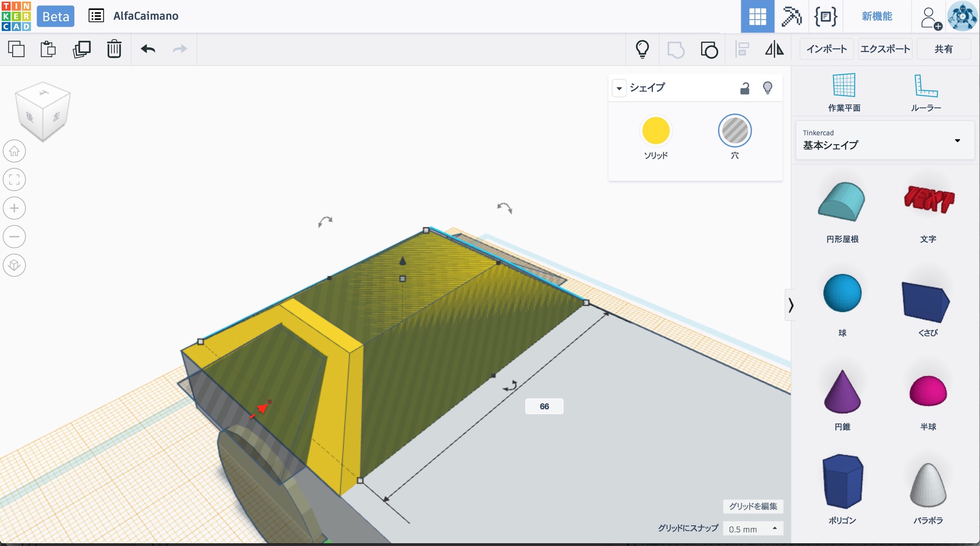
Task: Click the 66 dimension value field
Action: point(544,406)
